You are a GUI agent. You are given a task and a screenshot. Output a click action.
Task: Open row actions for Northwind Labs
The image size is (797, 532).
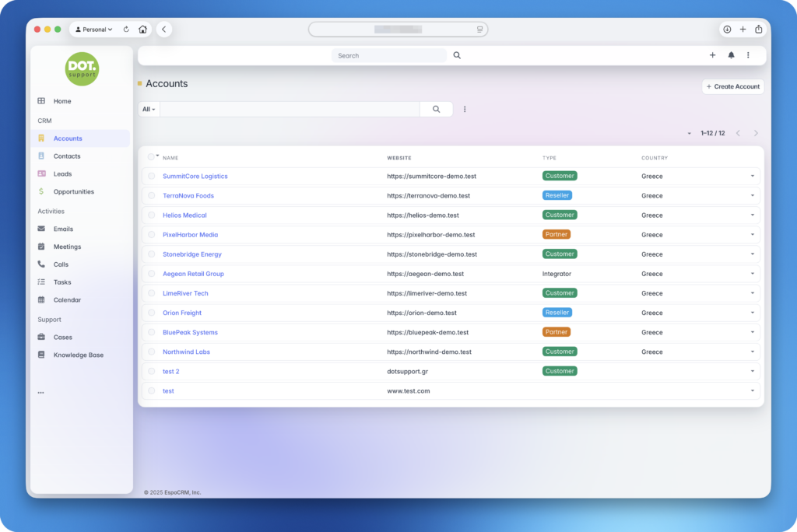pyautogui.click(x=753, y=352)
